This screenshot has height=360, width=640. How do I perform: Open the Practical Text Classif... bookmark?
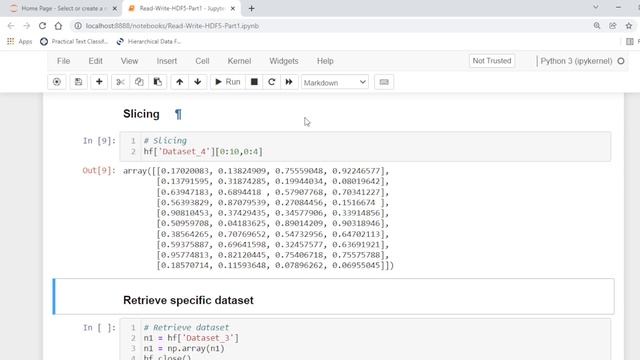click(74, 41)
